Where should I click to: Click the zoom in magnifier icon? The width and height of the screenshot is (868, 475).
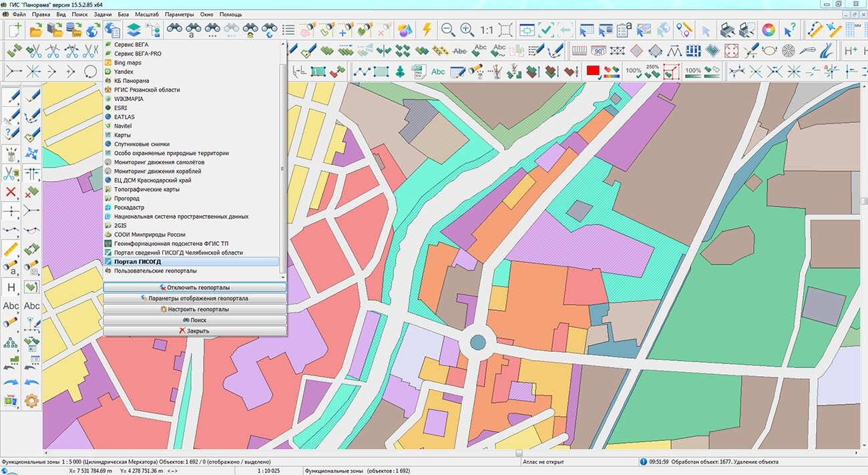[467, 30]
